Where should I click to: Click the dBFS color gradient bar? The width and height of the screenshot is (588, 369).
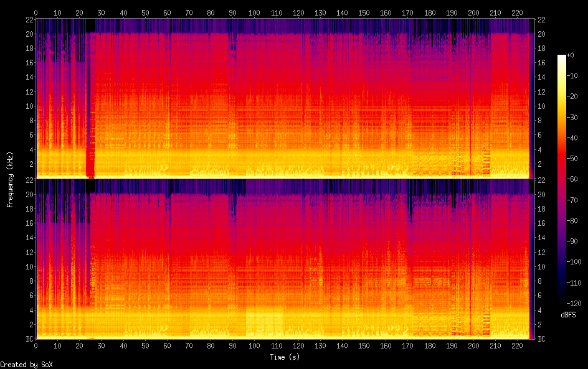[562, 180]
